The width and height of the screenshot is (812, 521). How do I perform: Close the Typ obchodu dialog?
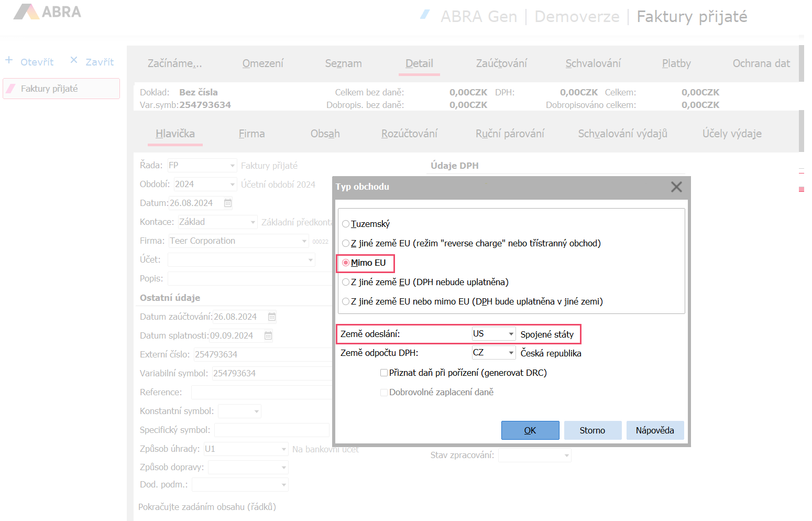[676, 187]
